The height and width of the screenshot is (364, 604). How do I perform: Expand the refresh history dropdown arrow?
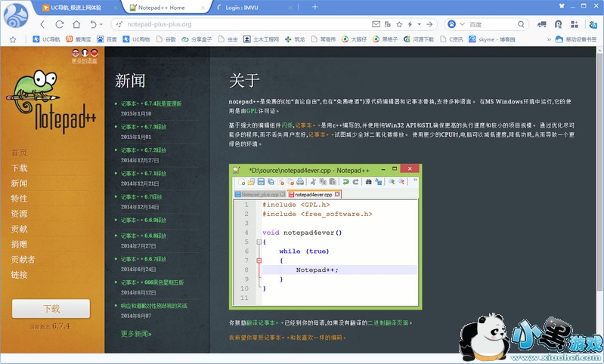point(102,24)
